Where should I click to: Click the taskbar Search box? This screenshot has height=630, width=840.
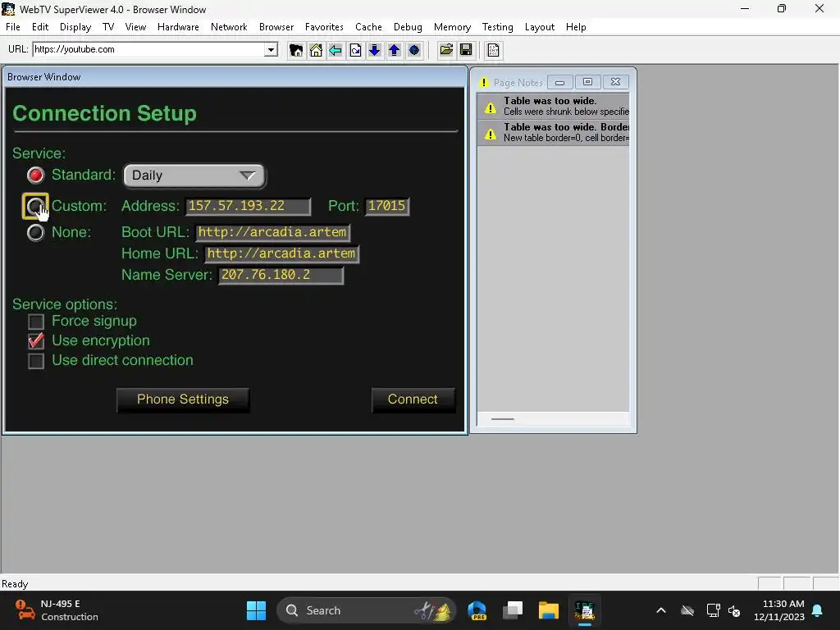pos(367,610)
